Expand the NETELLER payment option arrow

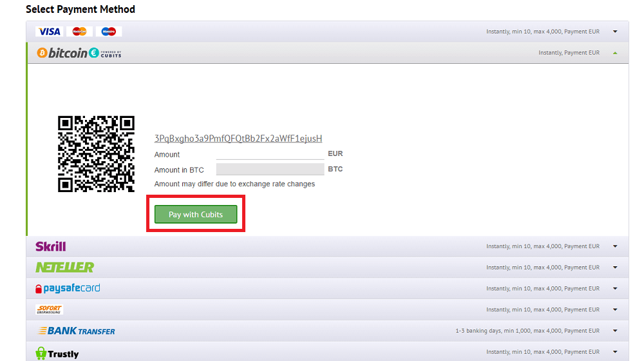615,268
